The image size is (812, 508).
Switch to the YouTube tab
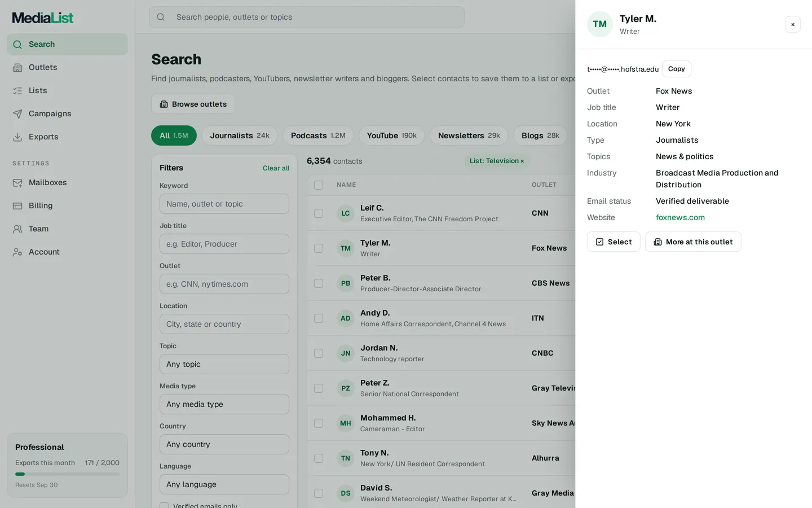coord(391,135)
